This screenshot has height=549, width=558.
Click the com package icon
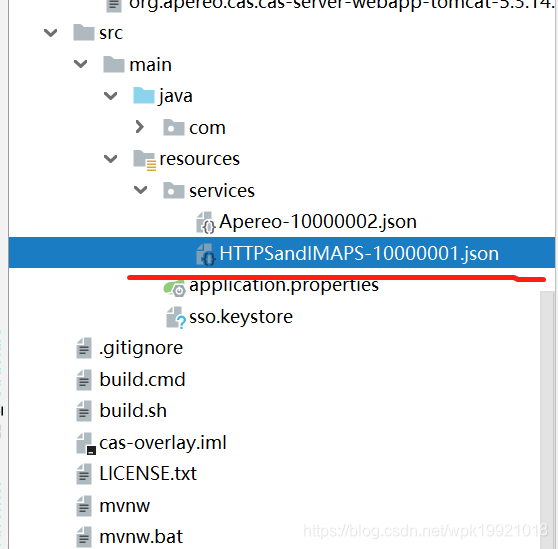click(174, 127)
